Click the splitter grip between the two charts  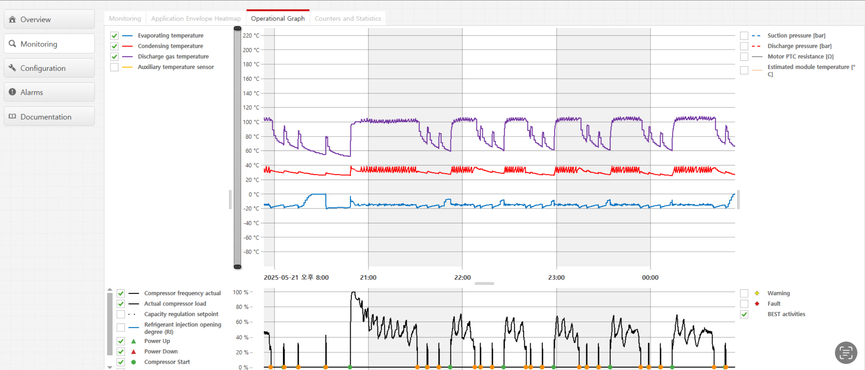click(485, 283)
